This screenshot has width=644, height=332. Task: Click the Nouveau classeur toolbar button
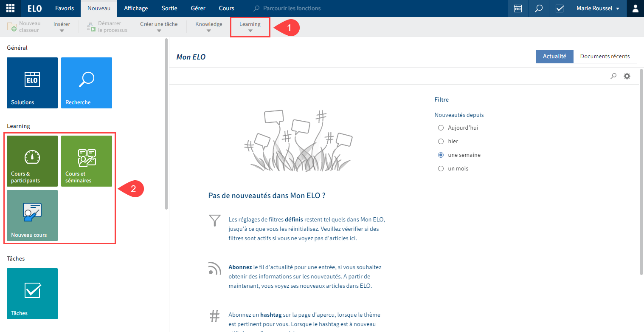coord(24,27)
